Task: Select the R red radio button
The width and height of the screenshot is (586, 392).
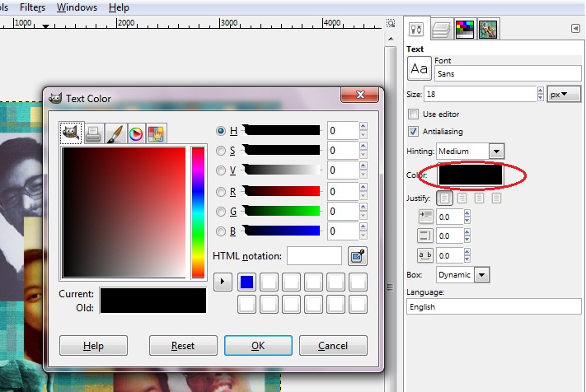Action: [221, 192]
